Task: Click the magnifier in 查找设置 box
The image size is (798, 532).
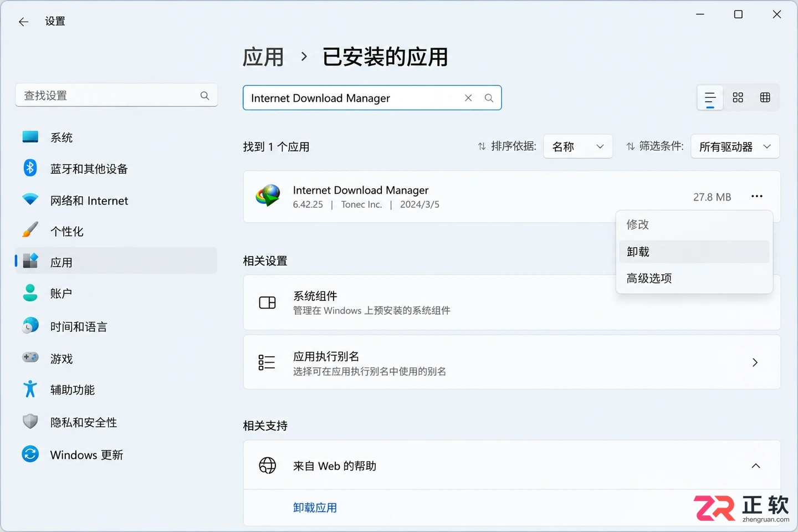Action: (x=204, y=95)
